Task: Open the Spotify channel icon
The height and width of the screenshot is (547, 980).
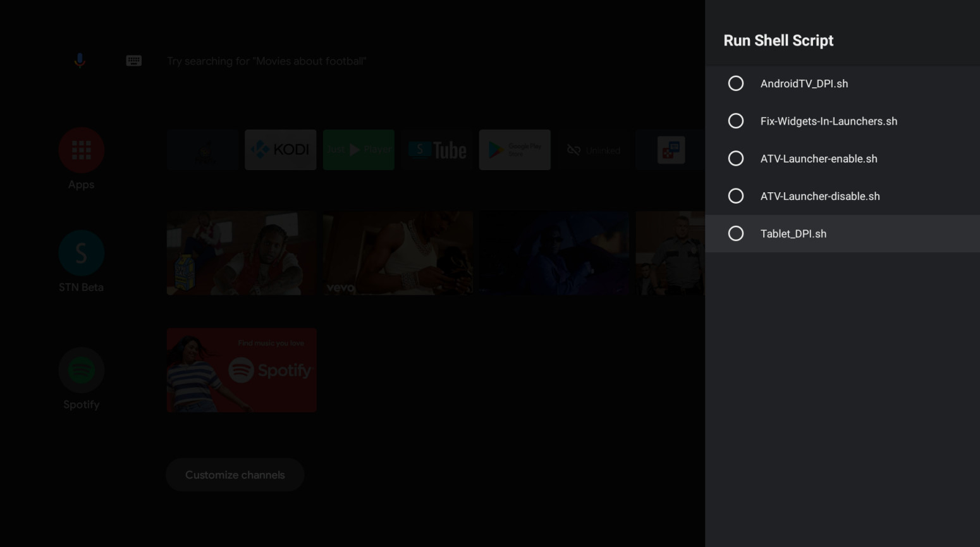Action: (81, 370)
